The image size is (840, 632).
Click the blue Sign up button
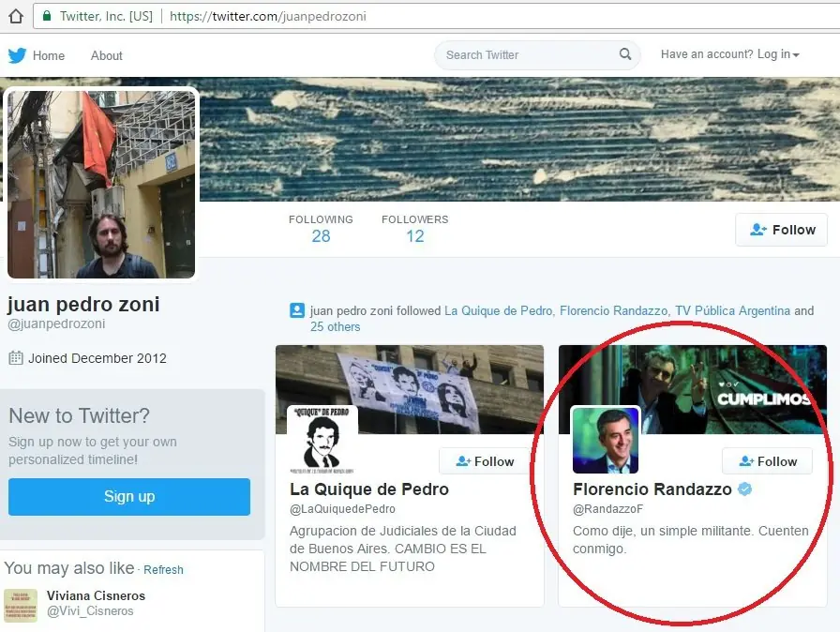pyautogui.click(x=129, y=496)
